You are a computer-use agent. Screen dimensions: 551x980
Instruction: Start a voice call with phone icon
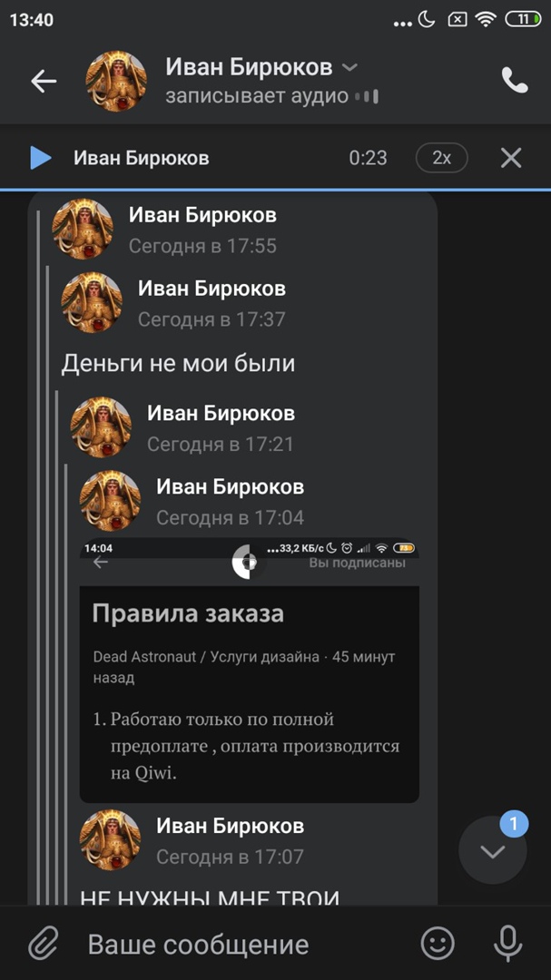point(515,81)
